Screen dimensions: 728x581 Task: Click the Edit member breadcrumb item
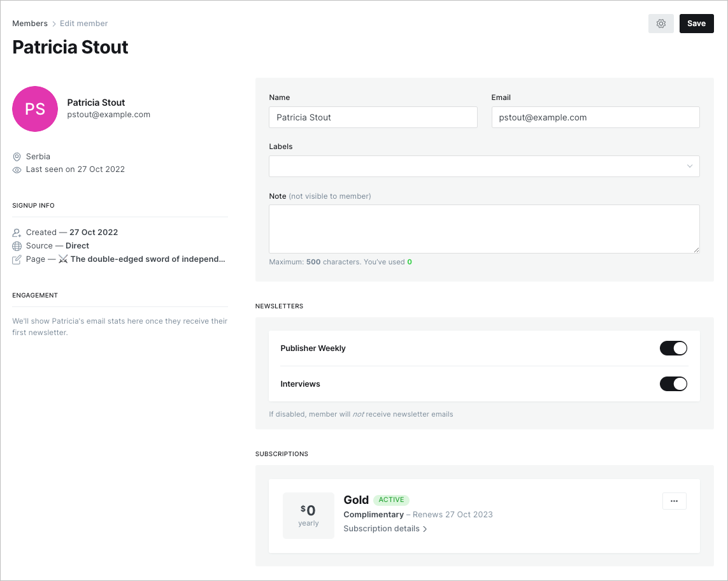pyautogui.click(x=83, y=24)
